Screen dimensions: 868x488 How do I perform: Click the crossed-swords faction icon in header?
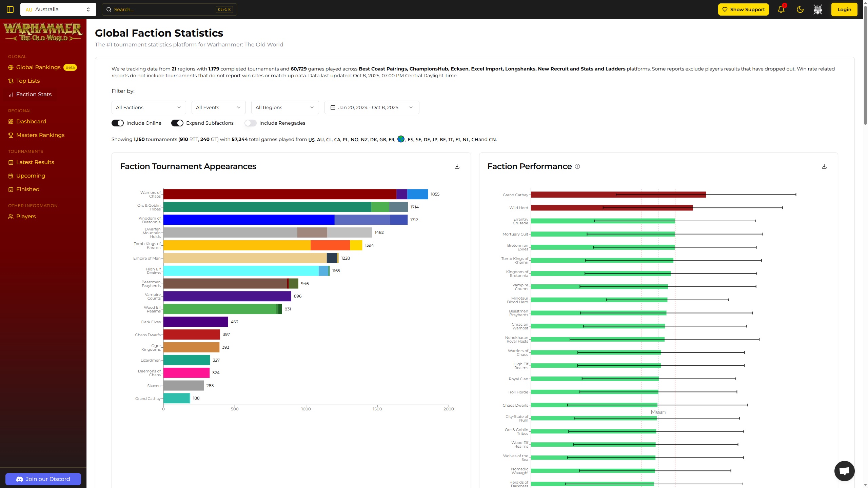(x=817, y=9)
